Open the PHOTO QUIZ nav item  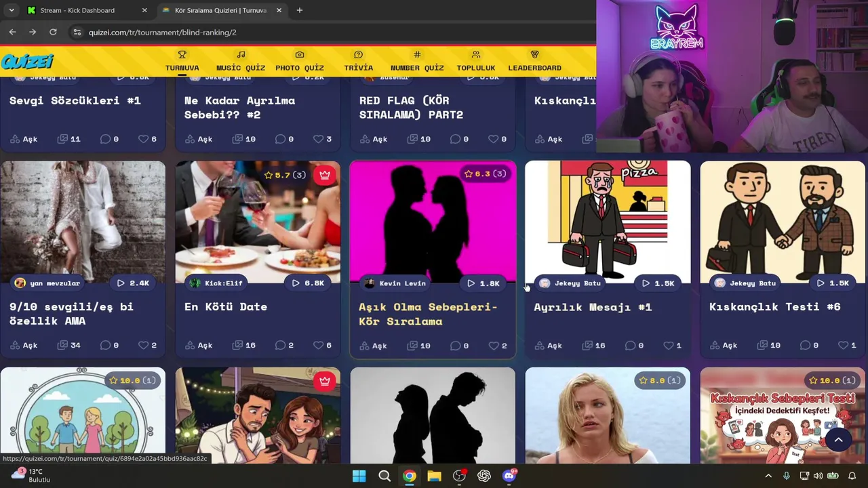[300, 61]
